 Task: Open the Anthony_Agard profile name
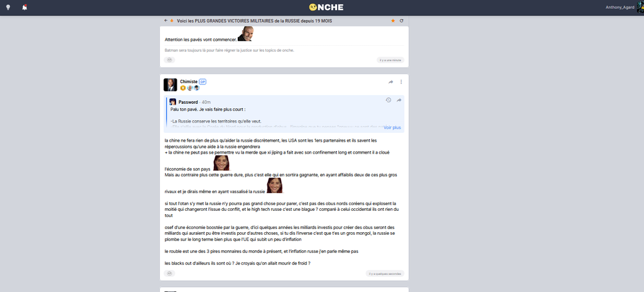click(x=619, y=8)
